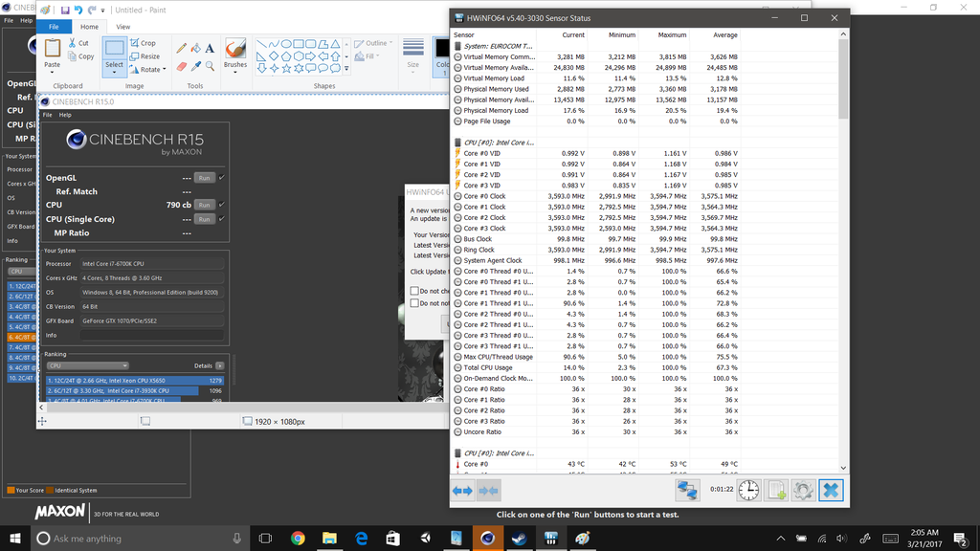This screenshot has width=980, height=551.
Task: Click the clock reset icon in HWiNFO
Action: coord(748,491)
